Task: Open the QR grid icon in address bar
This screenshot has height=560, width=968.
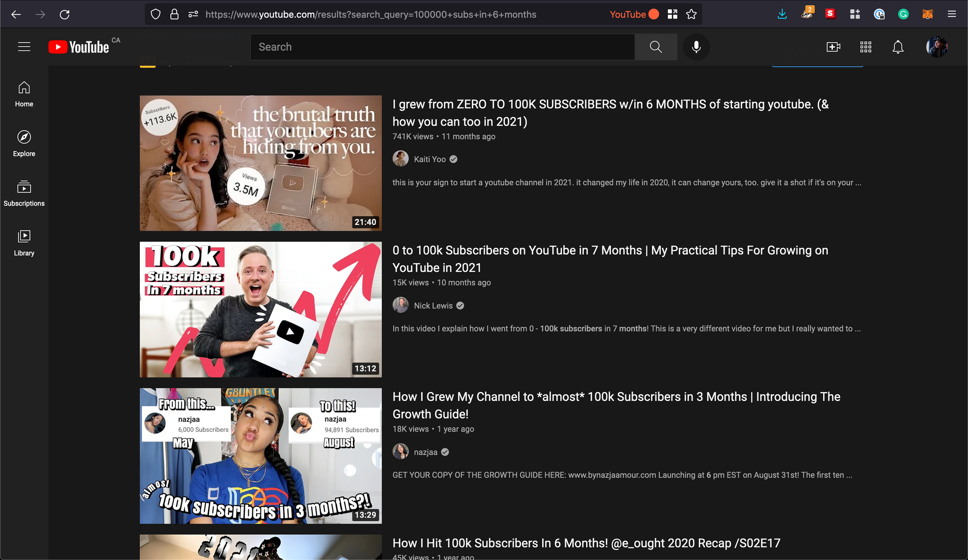Action: [672, 15]
